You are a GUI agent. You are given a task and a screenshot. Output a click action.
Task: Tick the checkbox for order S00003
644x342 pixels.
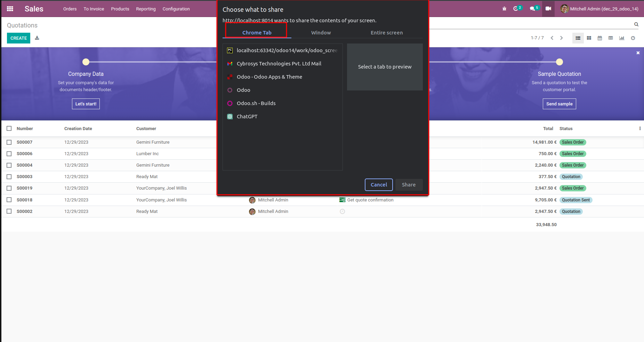9,177
